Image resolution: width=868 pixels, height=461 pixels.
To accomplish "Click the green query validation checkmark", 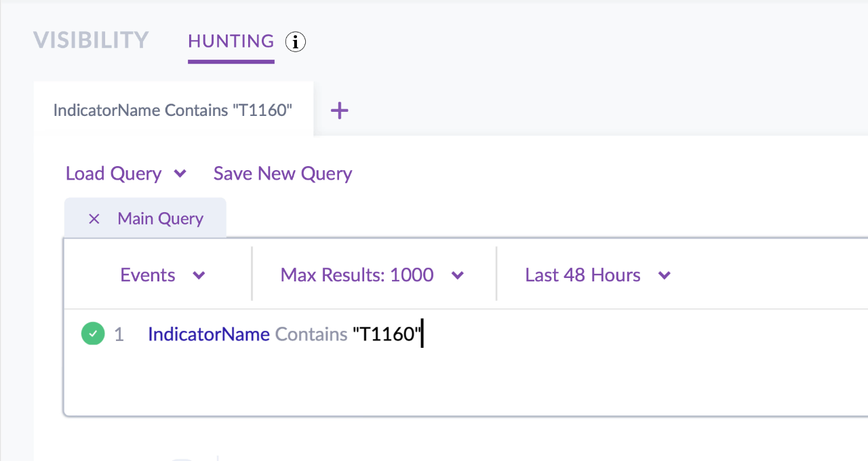I will [x=93, y=334].
